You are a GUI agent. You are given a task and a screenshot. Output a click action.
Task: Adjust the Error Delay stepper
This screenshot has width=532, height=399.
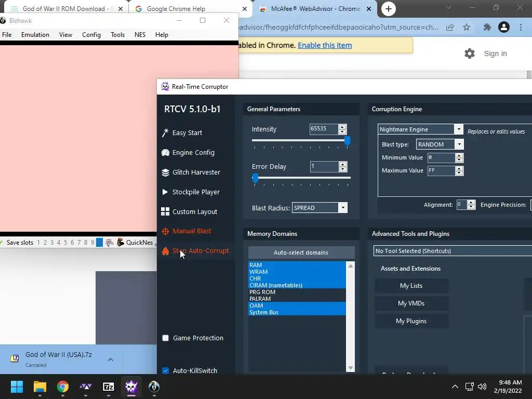point(343,167)
